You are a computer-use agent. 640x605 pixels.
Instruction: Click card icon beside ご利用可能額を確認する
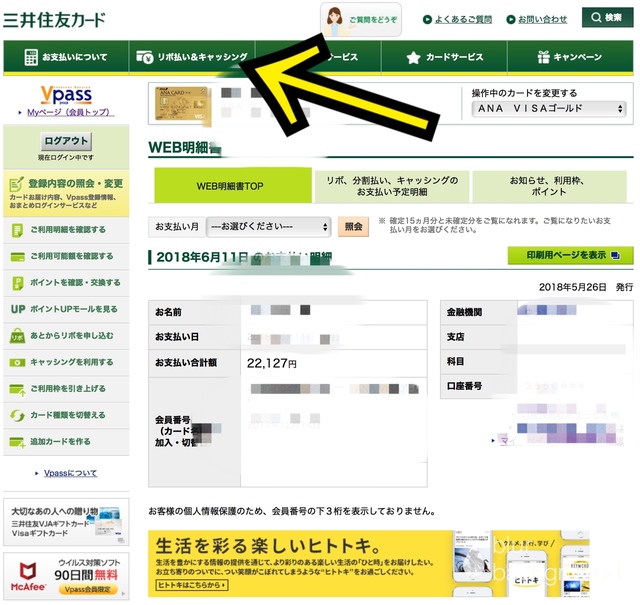18,257
